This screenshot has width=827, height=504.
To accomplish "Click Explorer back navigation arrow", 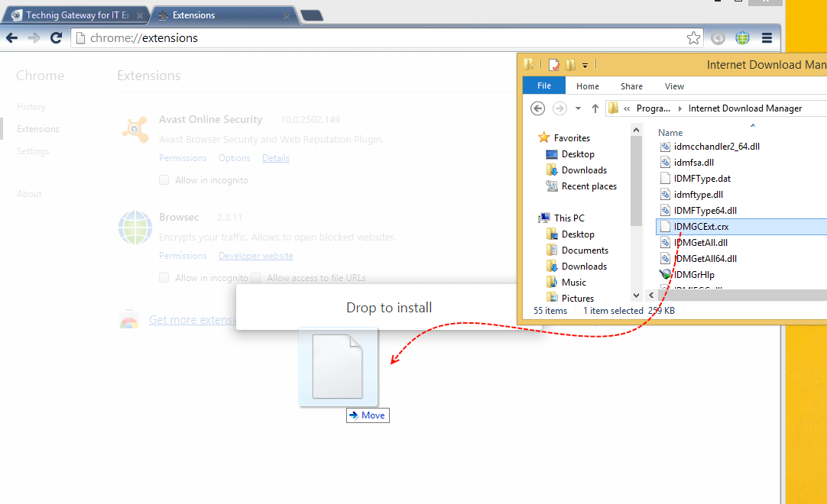I will (x=537, y=108).
